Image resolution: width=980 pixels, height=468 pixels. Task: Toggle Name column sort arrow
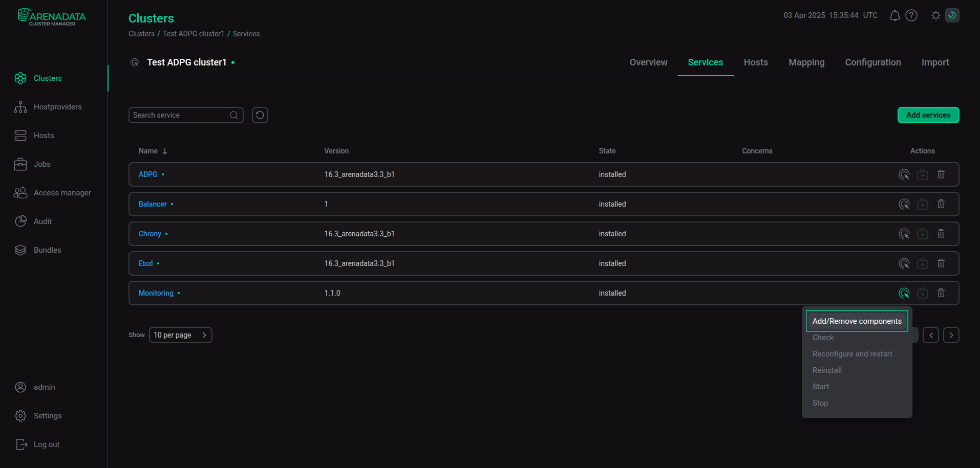165,151
